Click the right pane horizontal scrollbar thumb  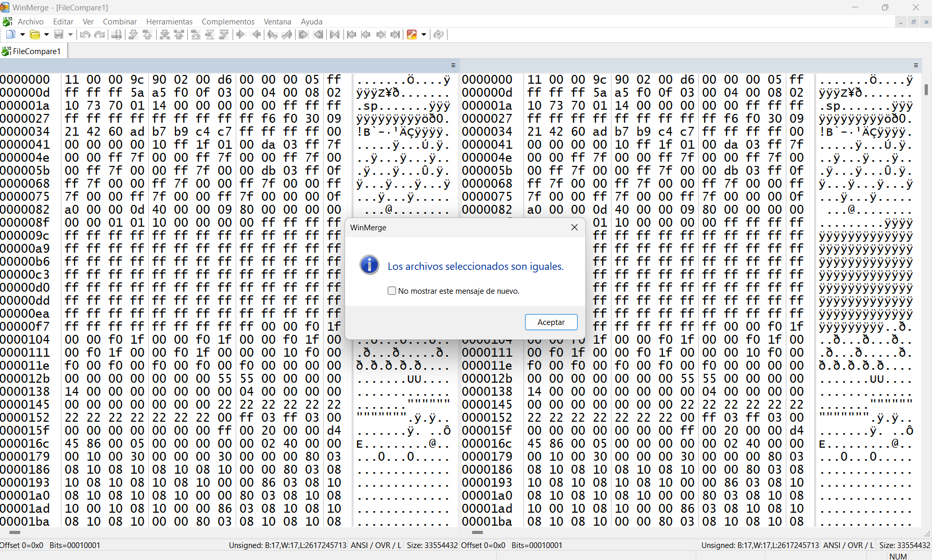pos(477,532)
